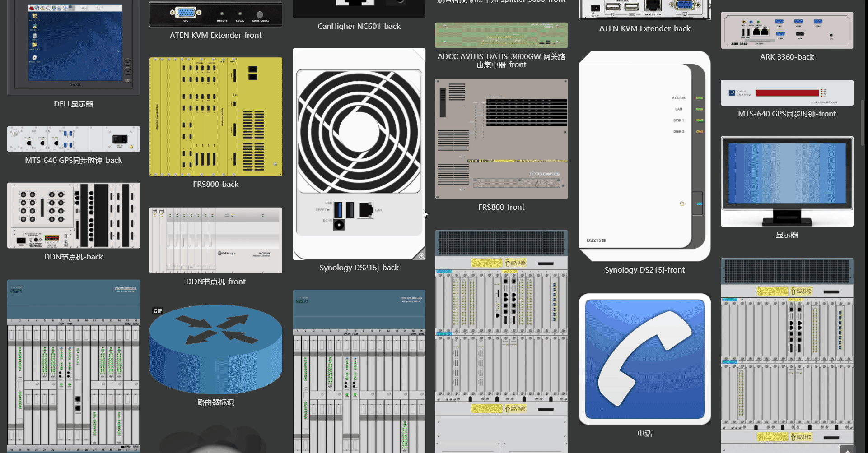
Task: Open the DELL显示器 monitor thumbnail image
Action: pyautogui.click(x=74, y=47)
